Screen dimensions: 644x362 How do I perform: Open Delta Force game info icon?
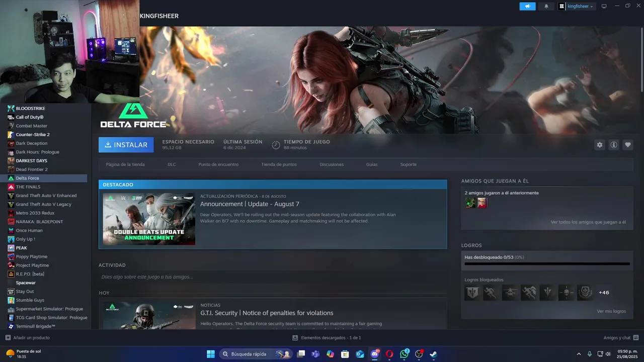coord(613,145)
